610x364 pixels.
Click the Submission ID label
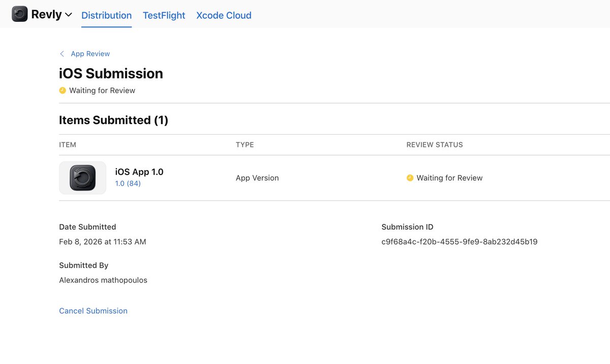click(x=408, y=227)
